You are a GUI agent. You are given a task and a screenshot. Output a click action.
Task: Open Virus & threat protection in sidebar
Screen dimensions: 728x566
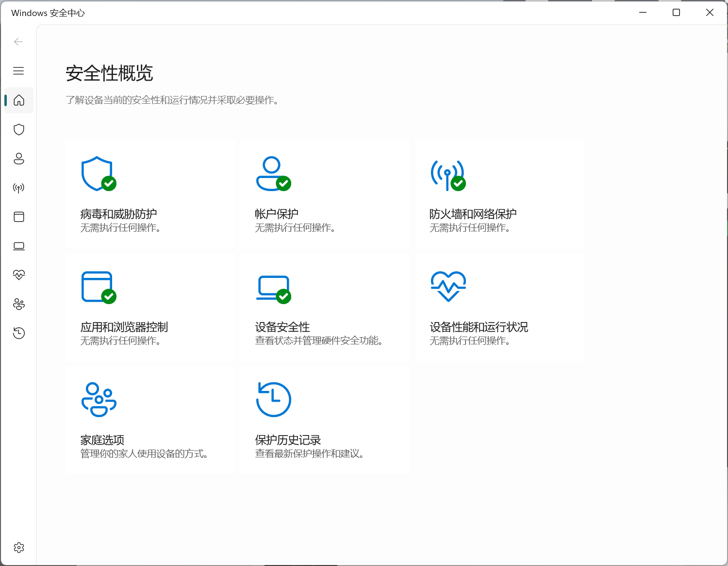(x=19, y=129)
